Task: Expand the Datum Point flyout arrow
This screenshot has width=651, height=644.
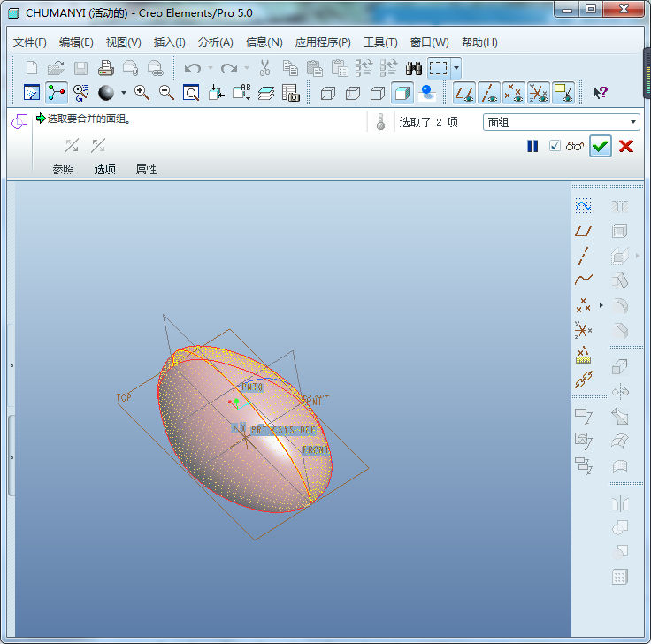Action: [x=601, y=305]
